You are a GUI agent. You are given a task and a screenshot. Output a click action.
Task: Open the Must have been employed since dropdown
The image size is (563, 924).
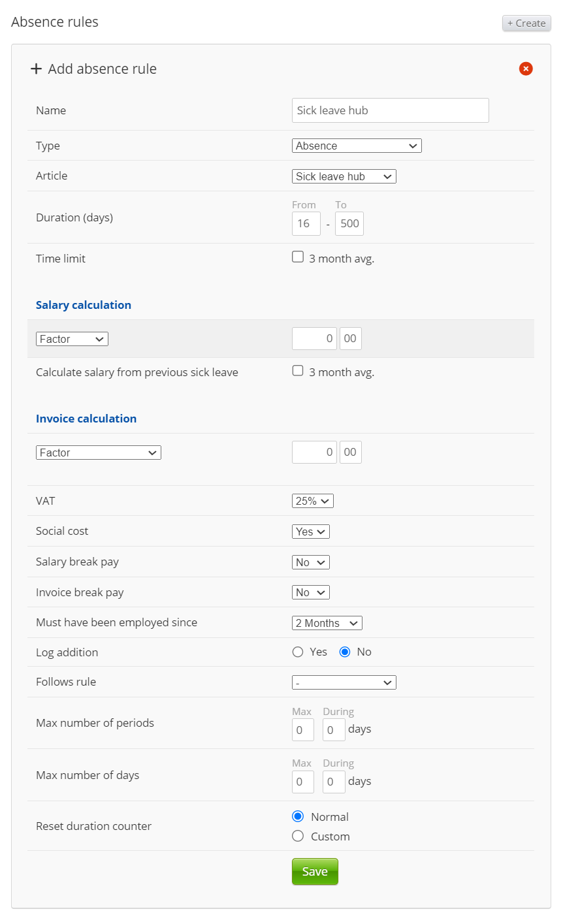tap(327, 623)
